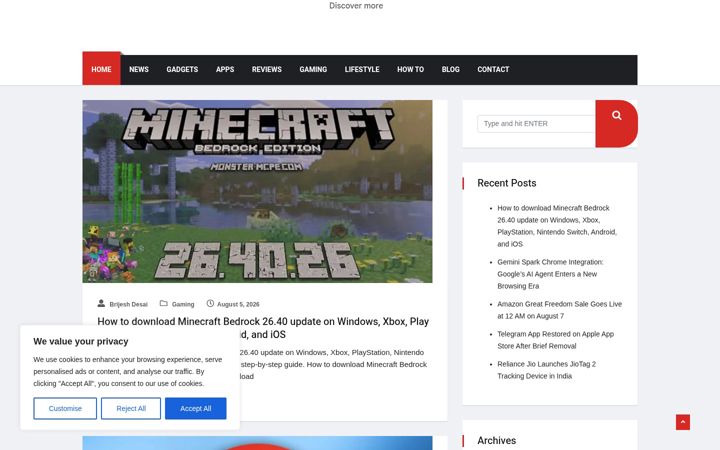The image size is (720, 450).
Task: Click the 'Archives' widget heading
Action: pos(496,440)
